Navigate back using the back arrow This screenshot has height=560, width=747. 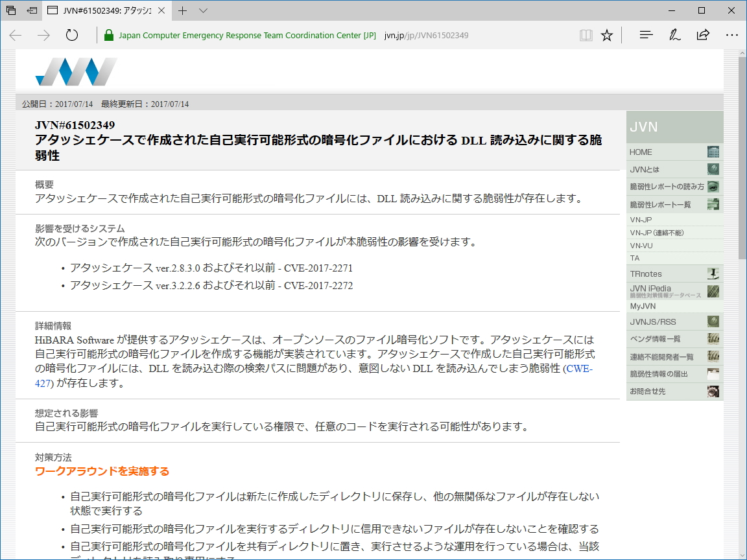14,35
